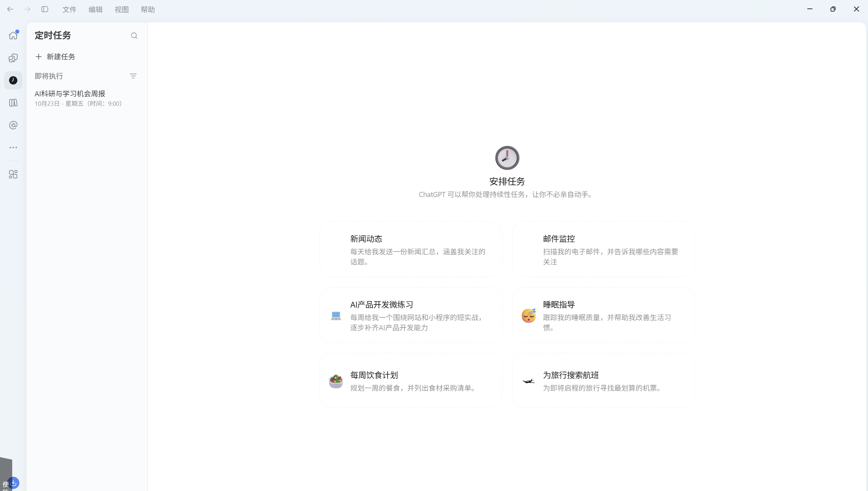The image size is (868, 491).
Task: Navigate forward with the right arrow
Action: click(x=27, y=9)
